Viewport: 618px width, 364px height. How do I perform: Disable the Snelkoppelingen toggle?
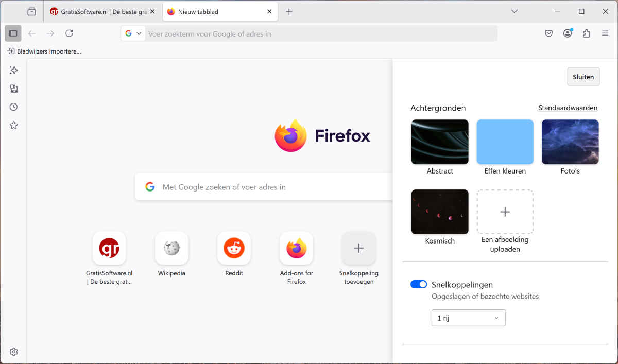point(419,285)
